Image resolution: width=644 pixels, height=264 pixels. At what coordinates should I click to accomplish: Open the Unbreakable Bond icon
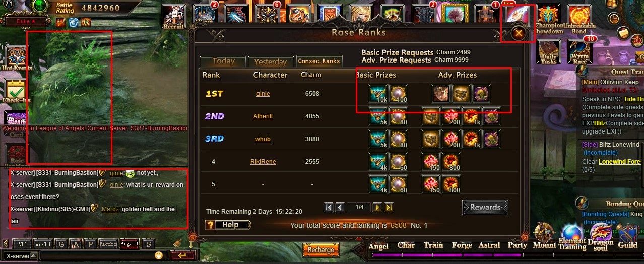click(x=579, y=19)
